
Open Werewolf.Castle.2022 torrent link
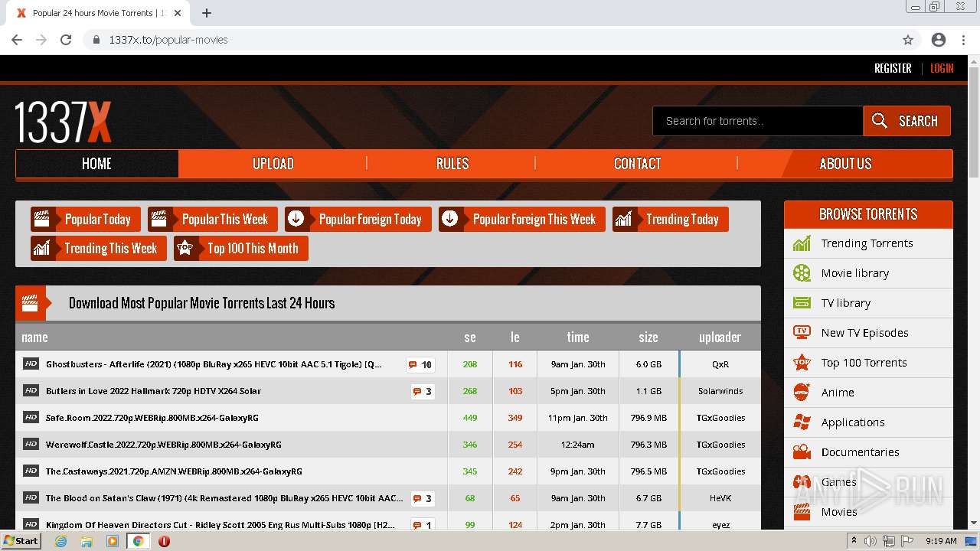[164, 445]
